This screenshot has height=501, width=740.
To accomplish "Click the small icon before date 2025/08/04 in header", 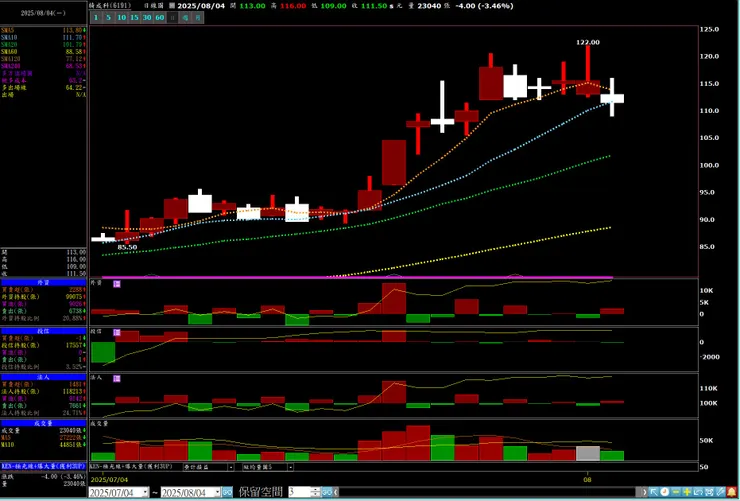I will [x=172, y=6].
